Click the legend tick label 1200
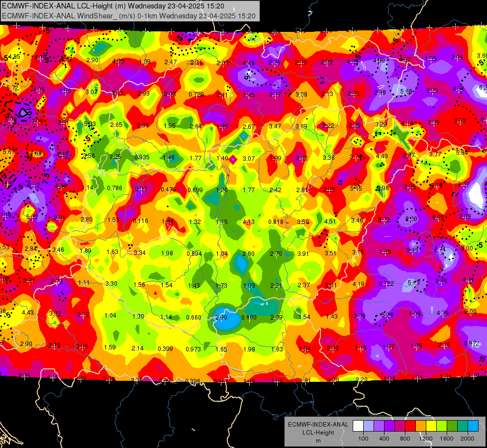Image resolution: width=487 pixels, height=448 pixels. (426, 439)
